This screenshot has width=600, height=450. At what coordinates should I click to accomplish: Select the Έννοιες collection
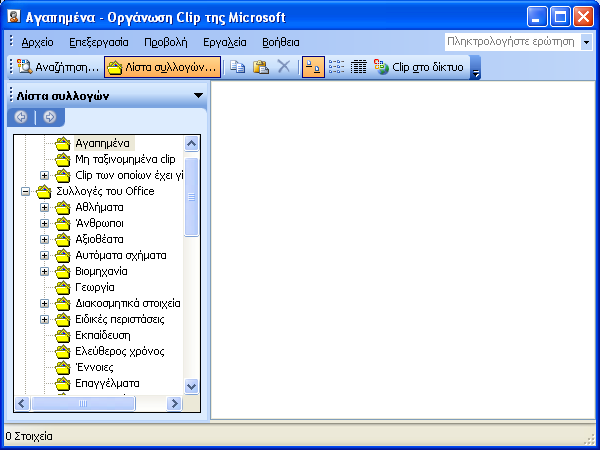[x=94, y=368]
